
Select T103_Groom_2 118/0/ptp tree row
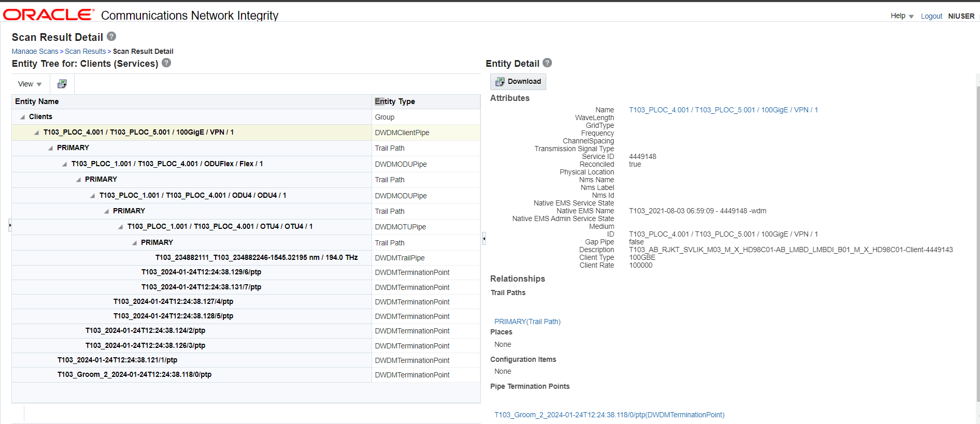click(246, 374)
